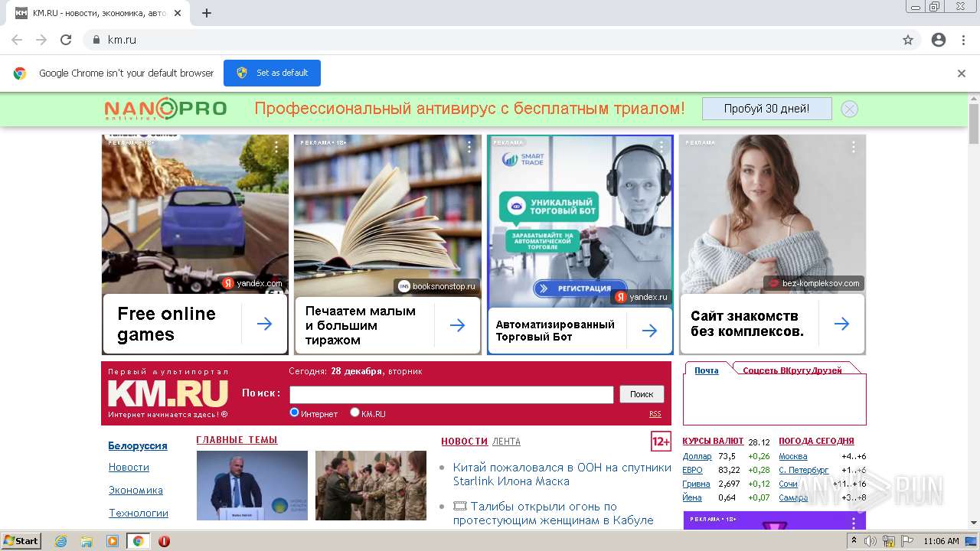The width and height of the screenshot is (980, 551).
Task: Click arrow on Автоматизированный Торговый Бот ad
Action: (650, 331)
